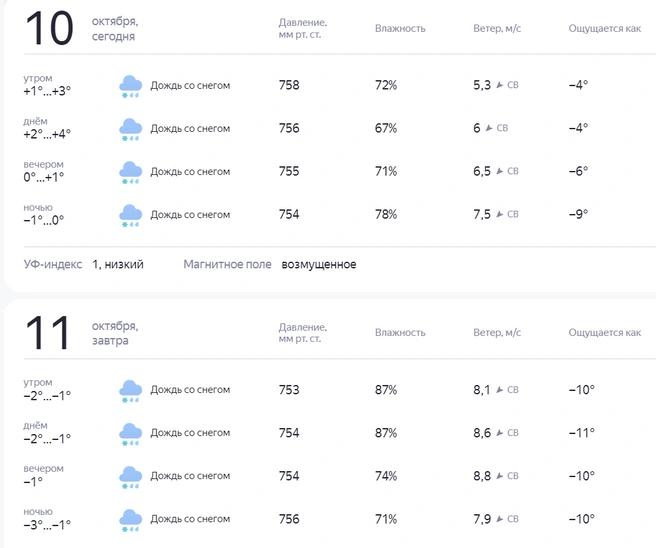Click the wind direction arrow beside 7,5
Image resolution: width=656 pixels, height=548 pixels.
tap(500, 214)
